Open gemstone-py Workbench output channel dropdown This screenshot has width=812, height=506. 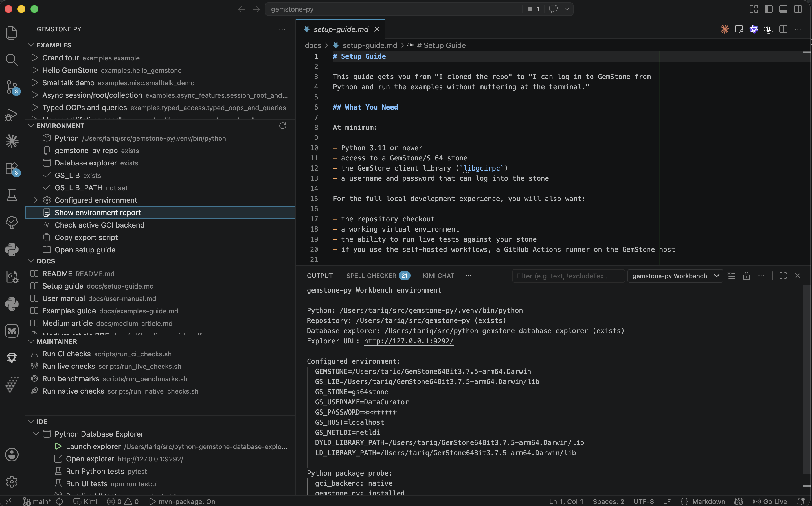coord(675,276)
